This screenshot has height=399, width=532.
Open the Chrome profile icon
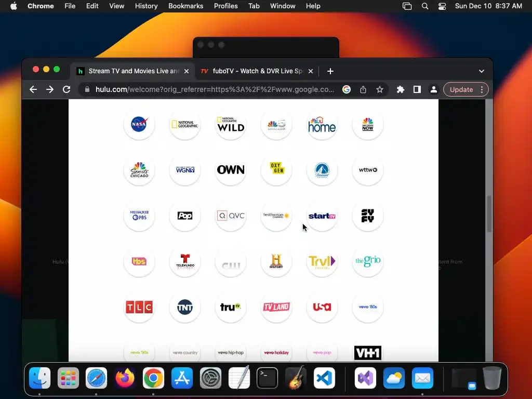coord(434,89)
